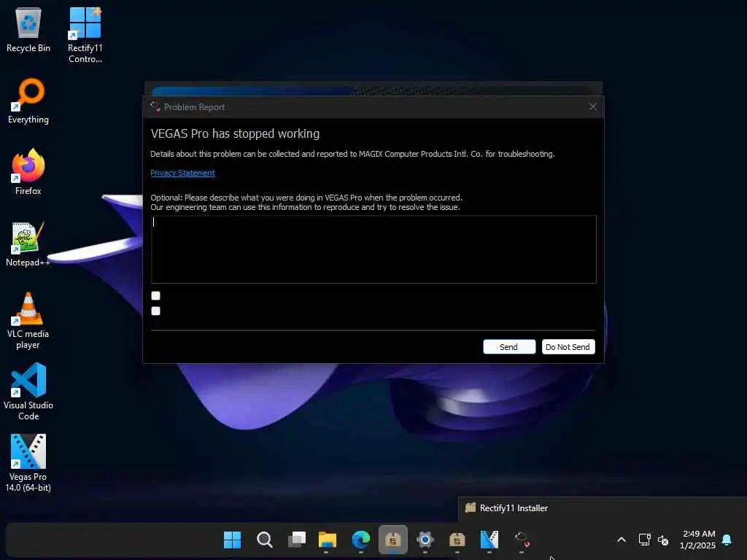Switch to Vegas Pro on the taskbar

[x=489, y=540]
